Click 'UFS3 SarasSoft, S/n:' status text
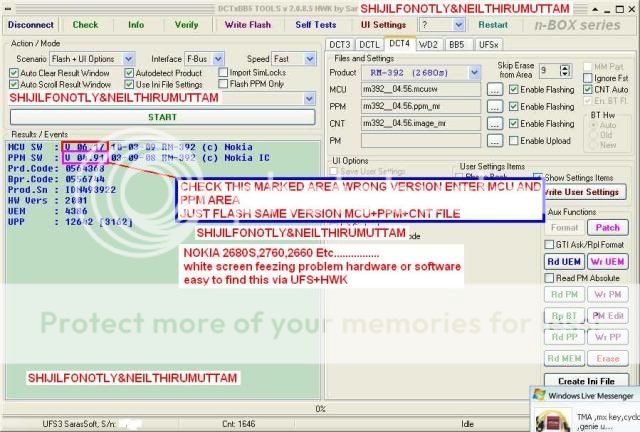The width and height of the screenshot is (640, 432). pyautogui.click(x=79, y=424)
